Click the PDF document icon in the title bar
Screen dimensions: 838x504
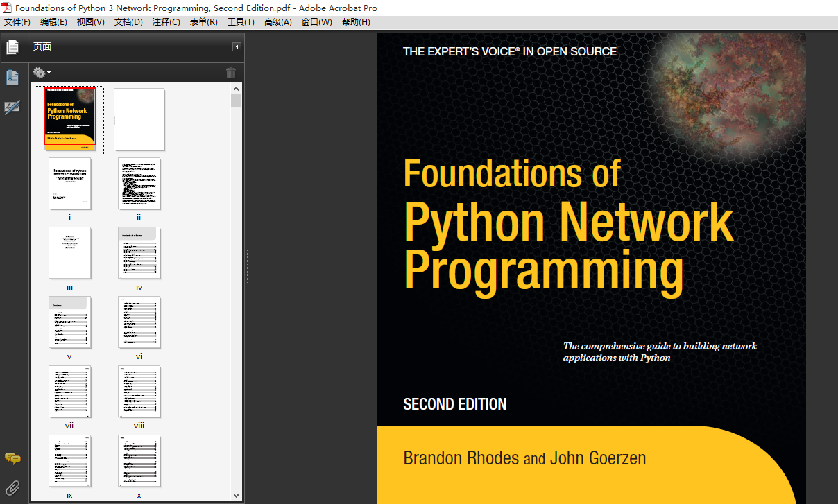point(6,8)
